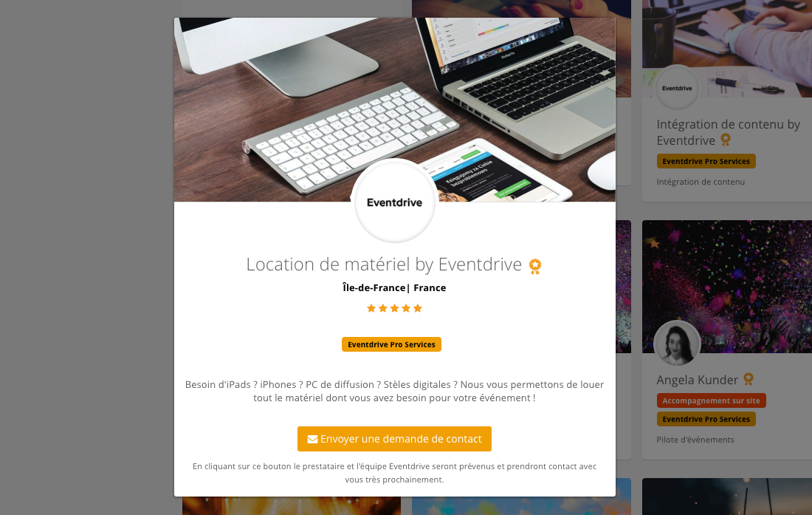
Task: Click certified badge beside Location de matériel title
Action: [535, 266]
